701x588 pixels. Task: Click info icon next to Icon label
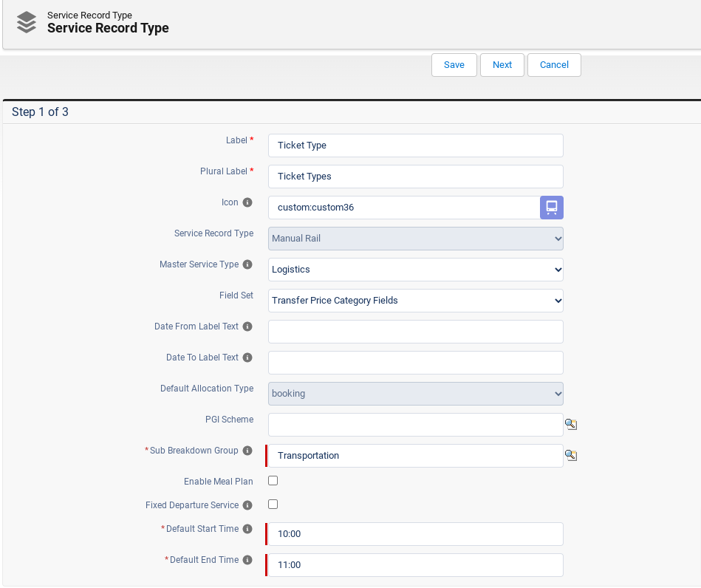pos(247,202)
